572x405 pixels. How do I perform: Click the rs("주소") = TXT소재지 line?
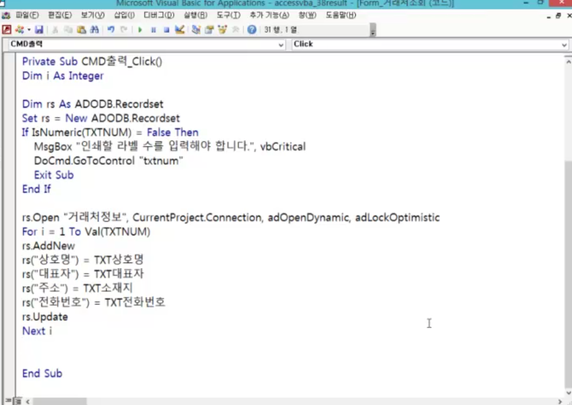click(x=77, y=288)
